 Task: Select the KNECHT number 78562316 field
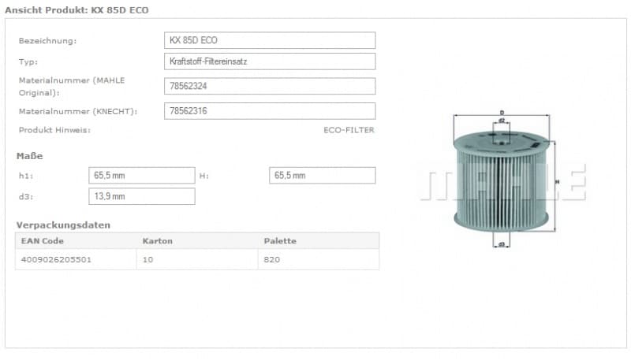coord(270,111)
